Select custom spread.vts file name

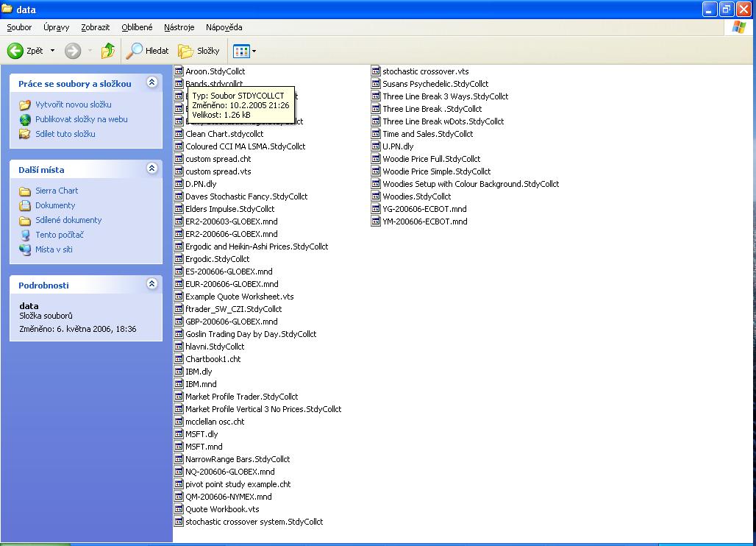218,171
